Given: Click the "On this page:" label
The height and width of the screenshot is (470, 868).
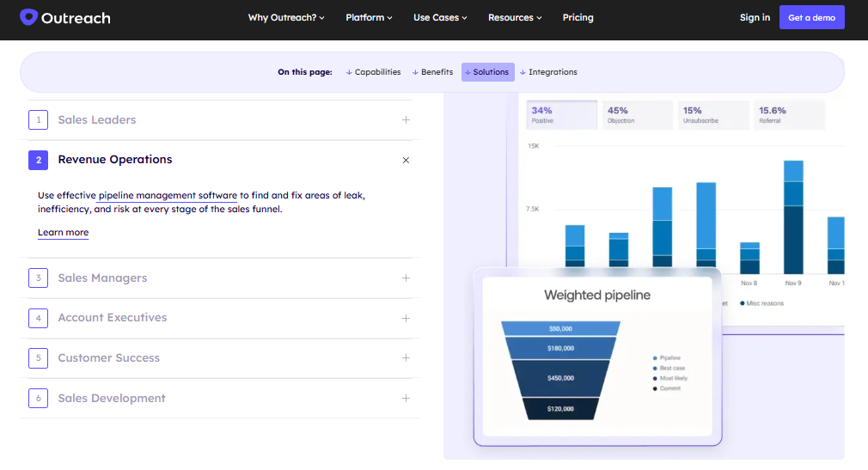Looking at the screenshot, I should click(x=305, y=72).
